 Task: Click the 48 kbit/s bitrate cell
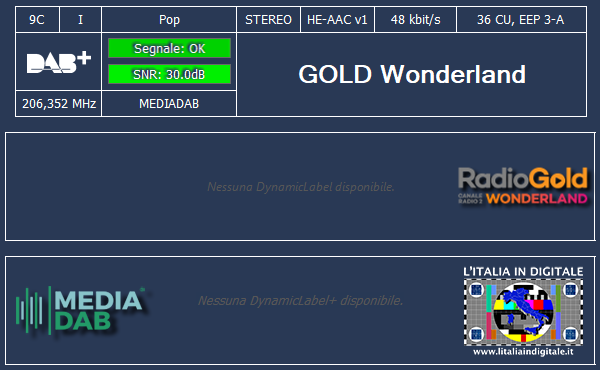pyautogui.click(x=416, y=20)
